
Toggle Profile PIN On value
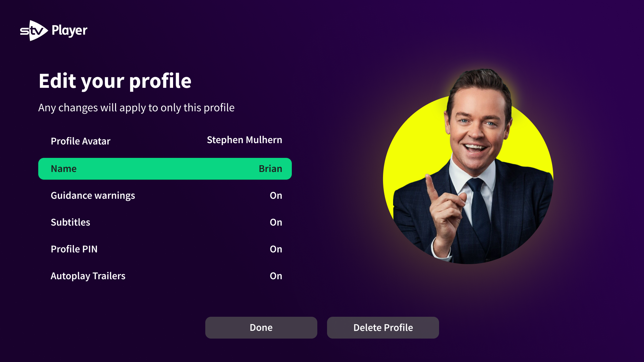point(276,249)
